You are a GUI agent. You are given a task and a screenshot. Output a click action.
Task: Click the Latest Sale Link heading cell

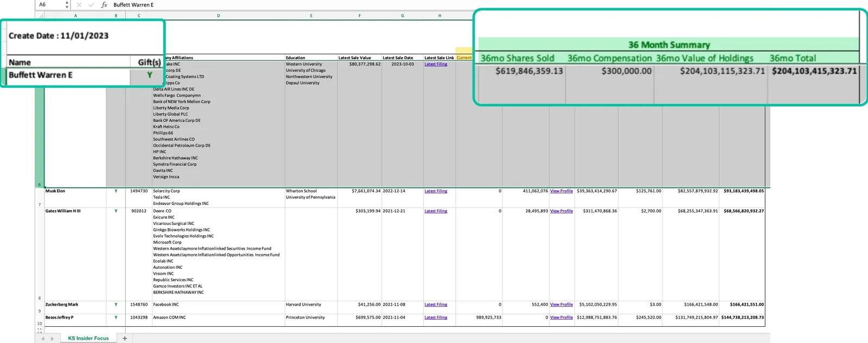439,57
